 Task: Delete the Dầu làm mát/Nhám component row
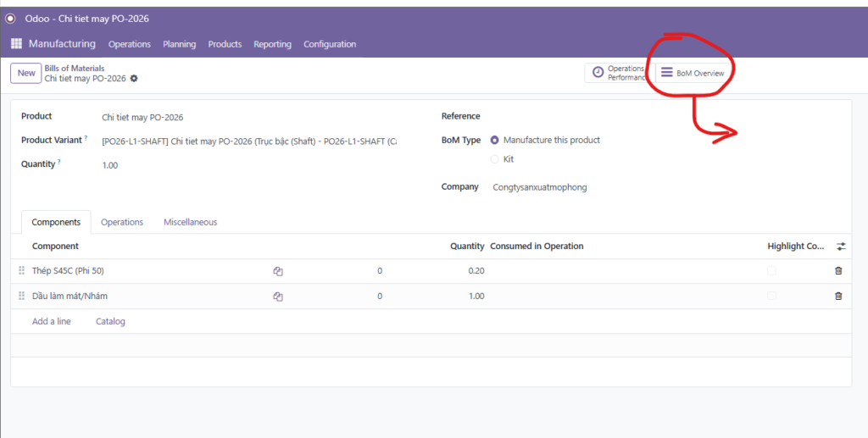pyautogui.click(x=838, y=297)
